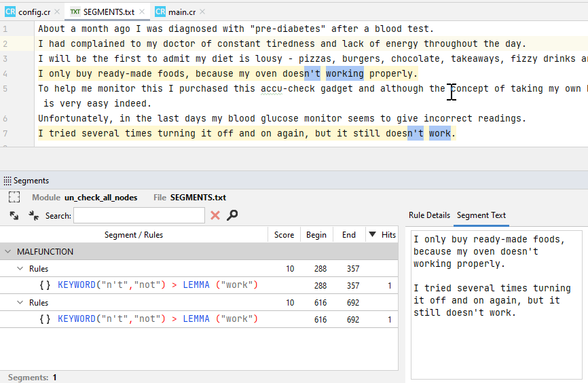Click the Collapse All icon beside Search
The width and height of the screenshot is (588, 383).
tap(33, 215)
